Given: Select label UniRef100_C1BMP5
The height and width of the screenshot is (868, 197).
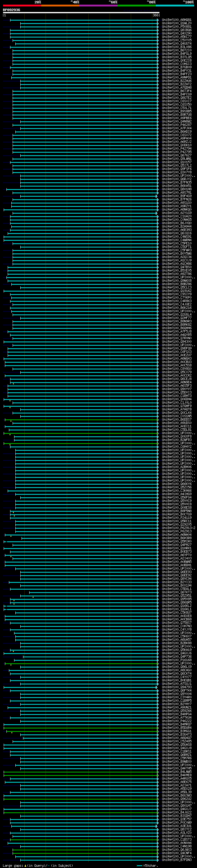Looking at the screenshot, I should [x=177, y=700].
